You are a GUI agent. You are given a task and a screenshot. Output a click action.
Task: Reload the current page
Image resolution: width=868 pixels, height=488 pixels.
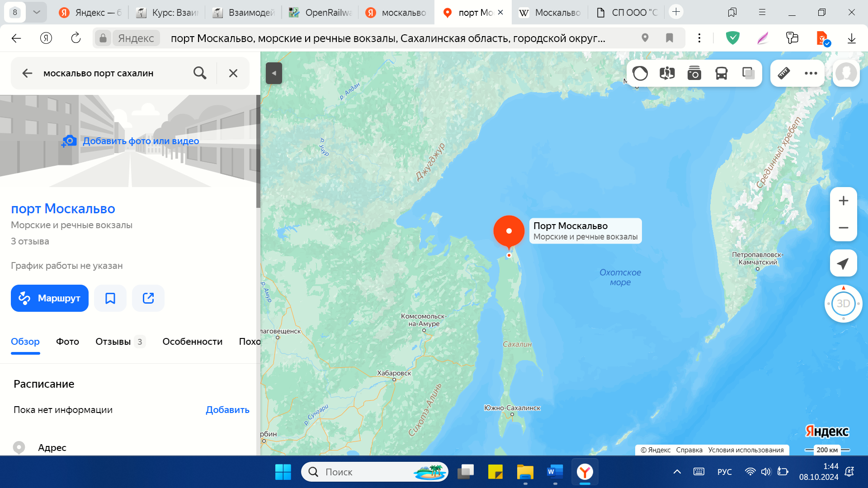(76, 38)
